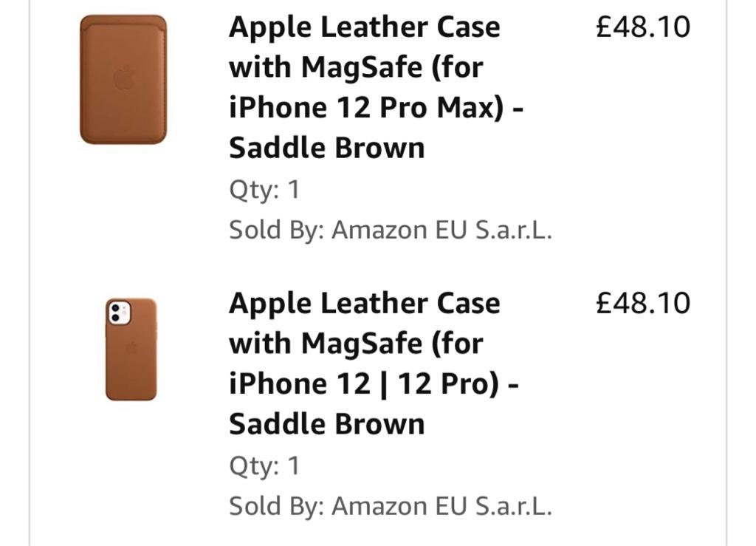The width and height of the screenshot is (756, 546).
Task: Click 'iPhone 12 Pro Max' text in first title
Action: click(366, 108)
